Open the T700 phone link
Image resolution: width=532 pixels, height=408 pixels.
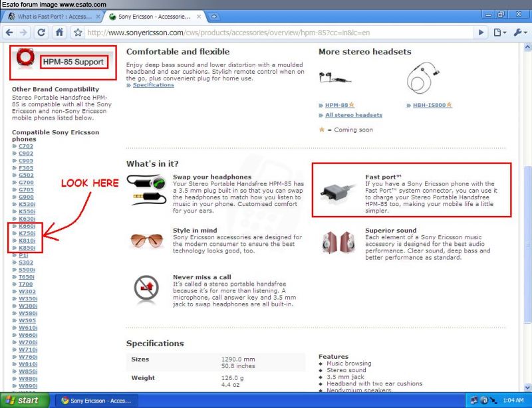tap(26, 284)
